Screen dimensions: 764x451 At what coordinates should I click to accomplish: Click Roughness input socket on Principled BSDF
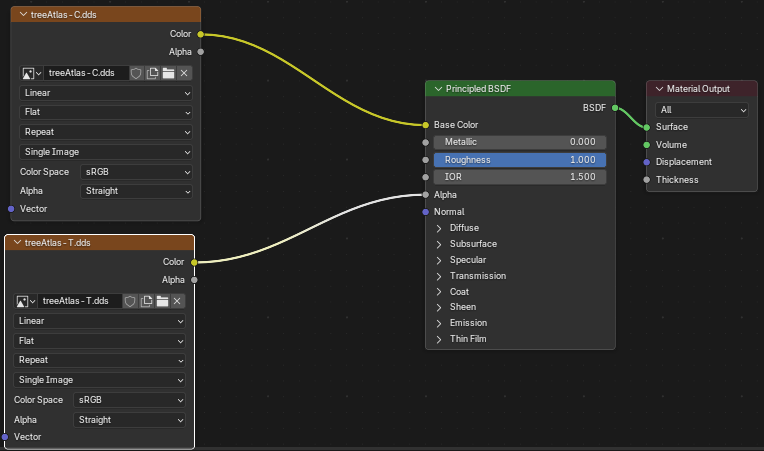(x=426, y=160)
